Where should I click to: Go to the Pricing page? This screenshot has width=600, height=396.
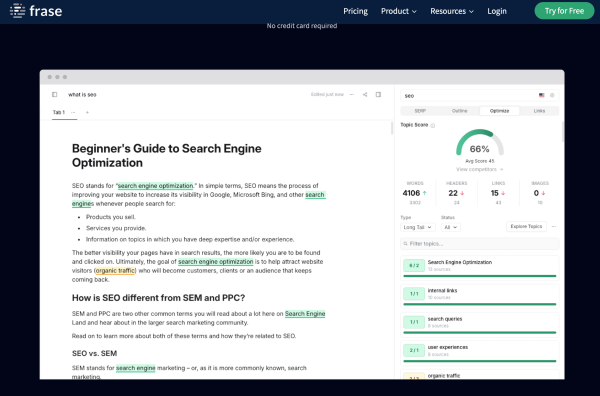tap(355, 11)
